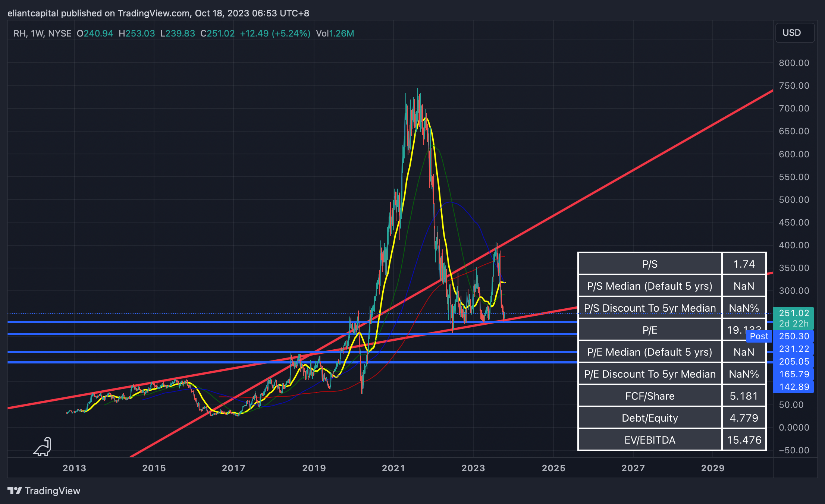Select the EV/EBITDA value cell 15.476
Viewport: 825px width, 504px height.
tap(744, 440)
